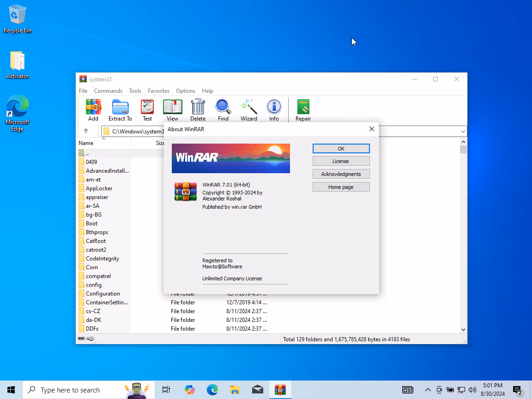Open the Options menu
Image resolution: width=532 pixels, height=399 pixels.
186,91
